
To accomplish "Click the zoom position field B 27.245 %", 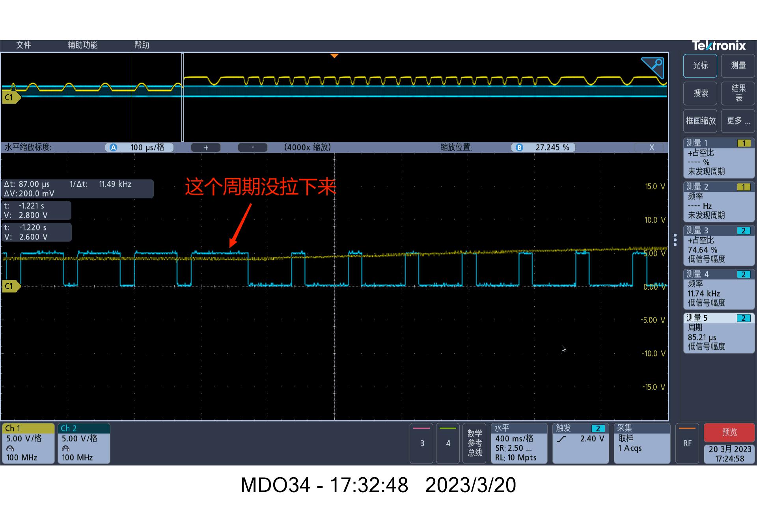I will click(543, 147).
